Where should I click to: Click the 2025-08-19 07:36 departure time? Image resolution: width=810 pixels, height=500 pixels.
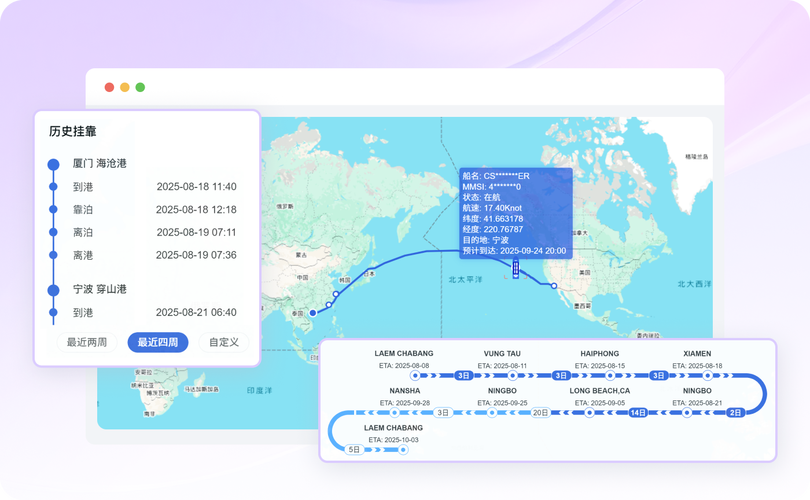(196, 255)
